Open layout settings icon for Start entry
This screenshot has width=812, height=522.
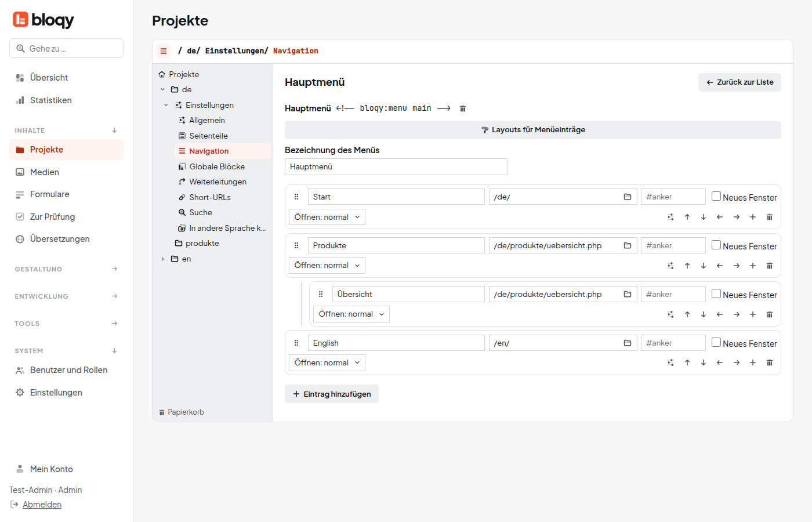click(670, 217)
